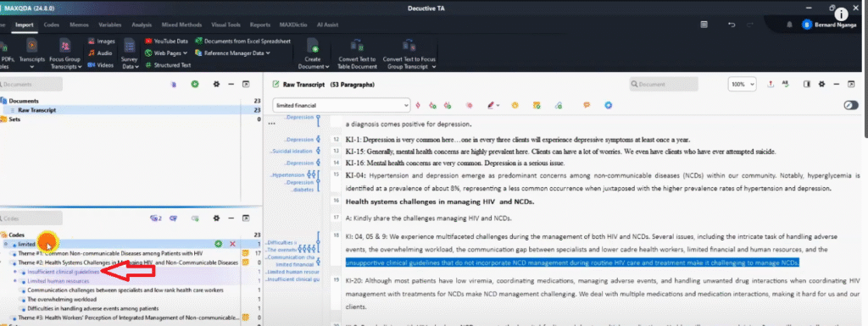The width and height of the screenshot is (868, 326).
Task: Open the Create Document dropdown
Action: coord(314,53)
